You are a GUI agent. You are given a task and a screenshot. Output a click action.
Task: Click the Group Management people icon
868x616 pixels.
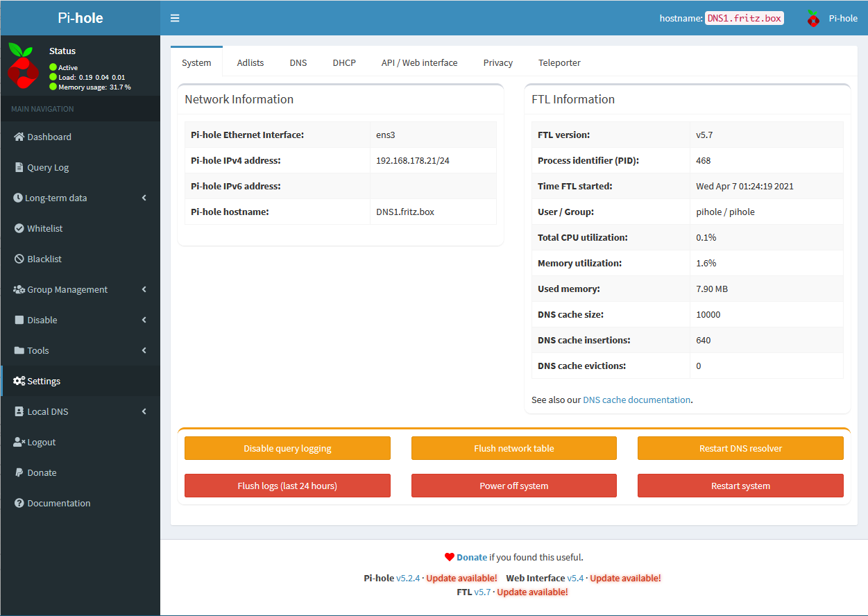19,289
